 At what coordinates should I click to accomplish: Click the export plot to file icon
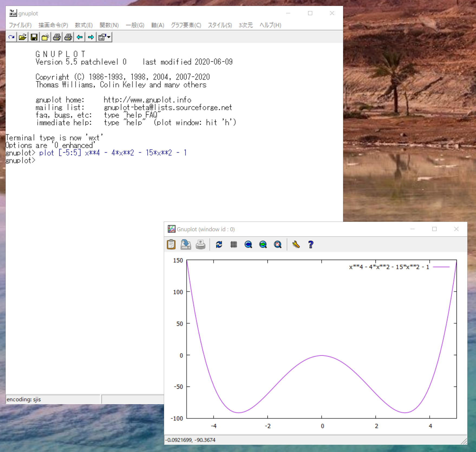point(186,245)
